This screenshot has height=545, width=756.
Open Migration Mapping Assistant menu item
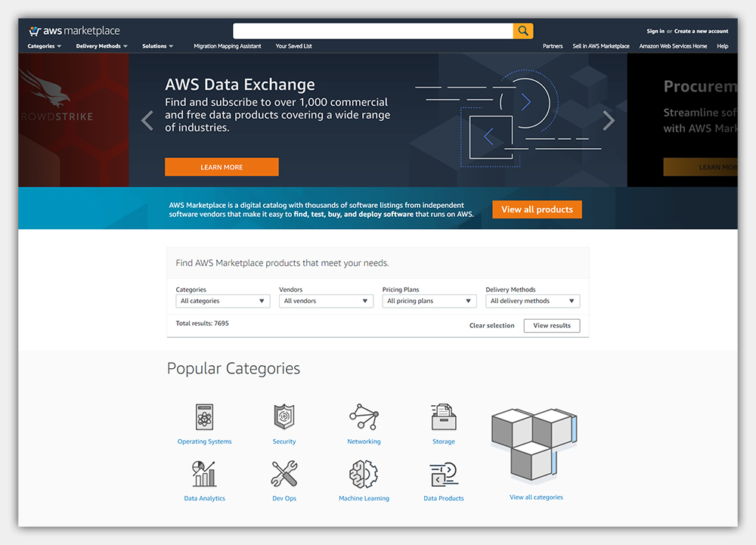228,46
